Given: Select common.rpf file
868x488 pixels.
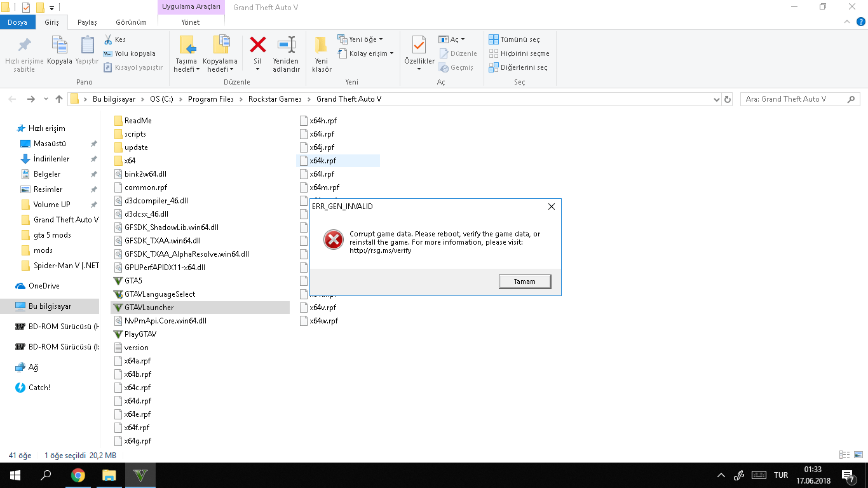Looking at the screenshot, I should click(x=146, y=187).
